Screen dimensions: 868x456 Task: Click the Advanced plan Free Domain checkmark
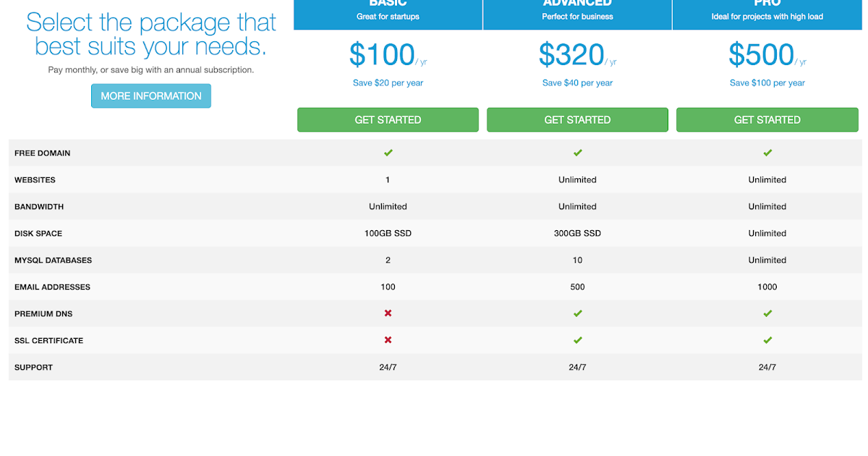pos(577,153)
